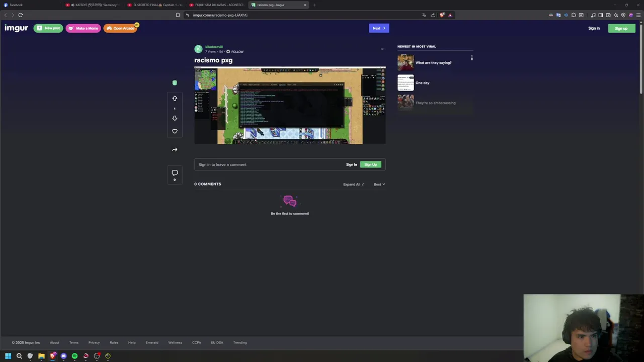Screen dimensions: 644x362
Task: Open the Help footer link
Action: 132,342
